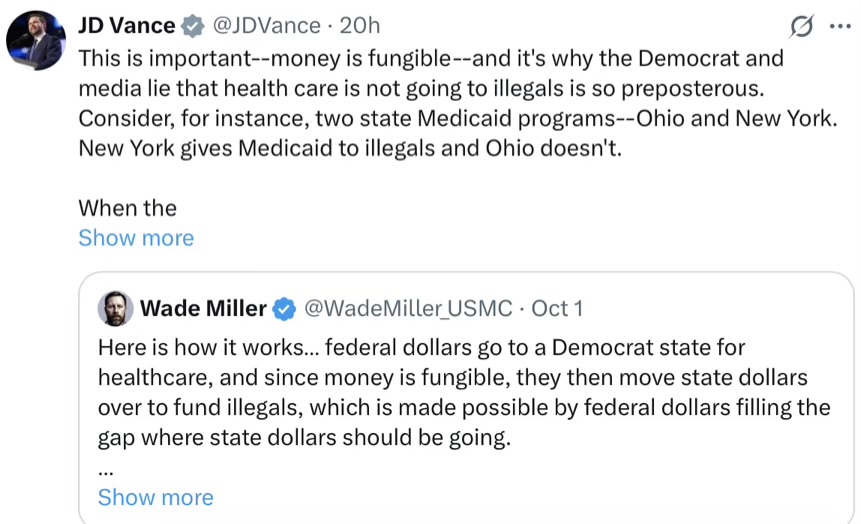Click Wade Miller's verified badge
861x524 pixels.
(284, 309)
